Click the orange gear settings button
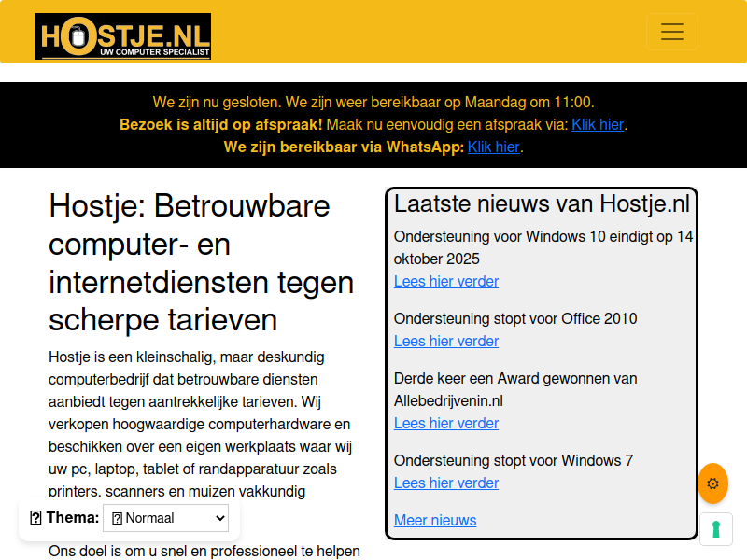This screenshot has width=747, height=560. (712, 483)
